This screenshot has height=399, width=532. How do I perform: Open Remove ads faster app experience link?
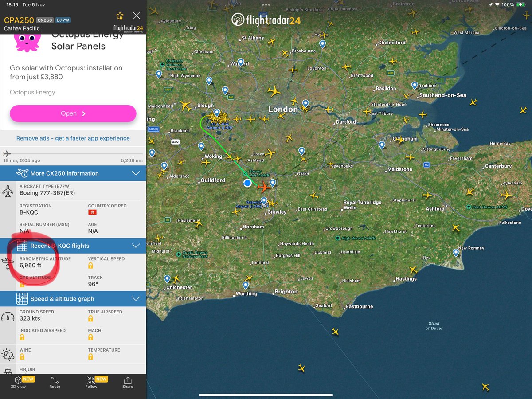point(73,138)
